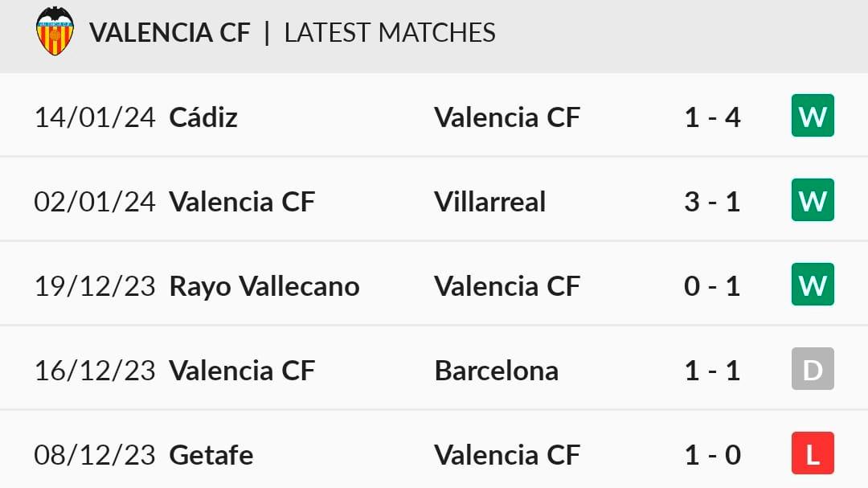868x488 pixels.
Task: Click the 1 - 1 Barcelona score
Action: [x=712, y=371]
